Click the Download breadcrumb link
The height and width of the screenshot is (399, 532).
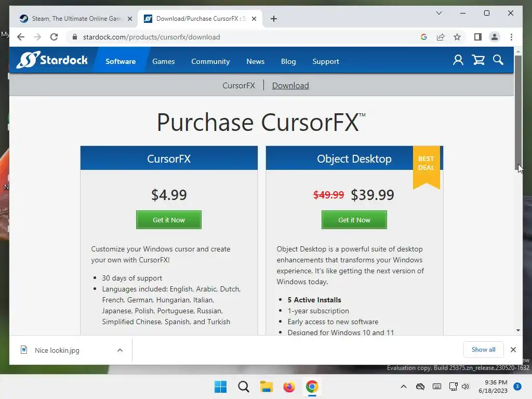[x=290, y=86]
